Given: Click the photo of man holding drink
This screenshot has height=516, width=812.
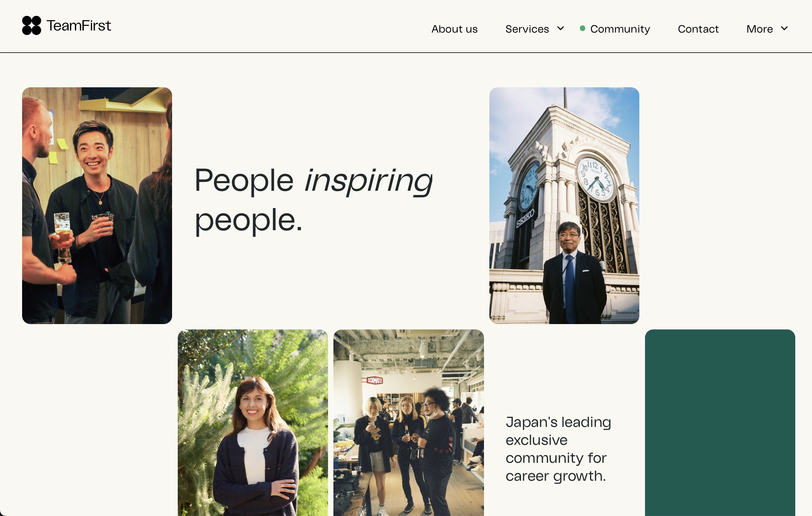Looking at the screenshot, I should click(97, 205).
